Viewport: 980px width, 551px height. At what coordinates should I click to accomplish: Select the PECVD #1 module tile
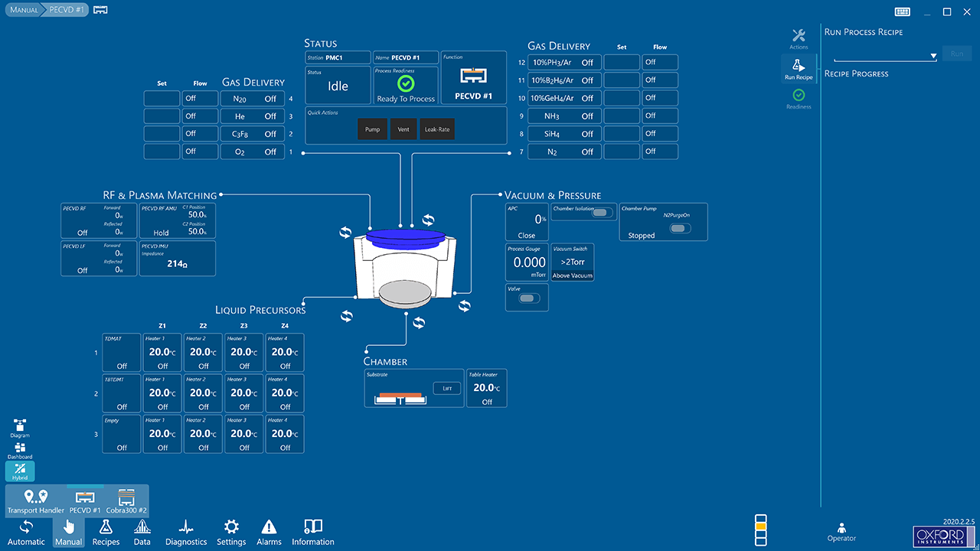click(85, 501)
